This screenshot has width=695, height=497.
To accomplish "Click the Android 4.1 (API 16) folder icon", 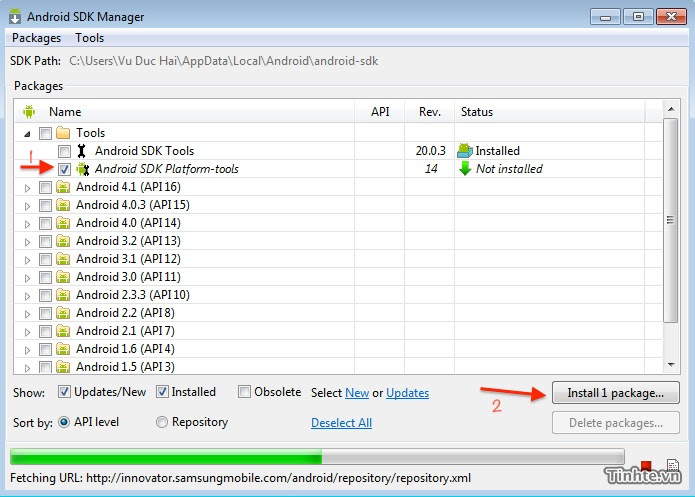I will click(63, 187).
